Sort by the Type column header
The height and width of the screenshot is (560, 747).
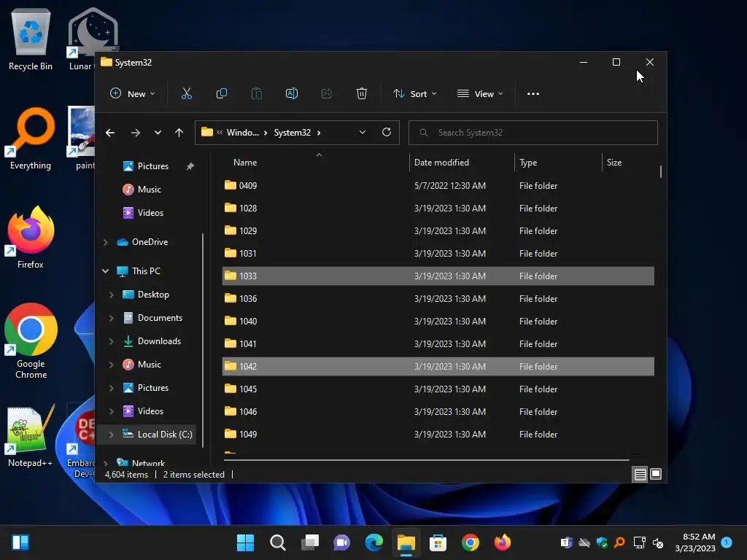point(528,163)
